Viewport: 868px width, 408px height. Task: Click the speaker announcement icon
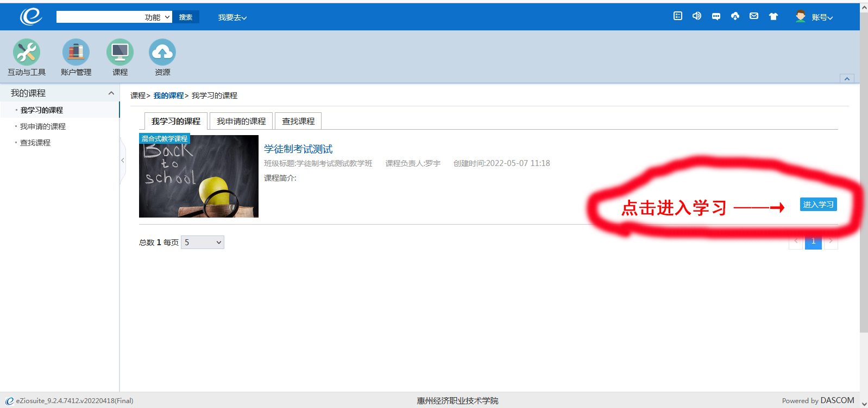pos(697,16)
